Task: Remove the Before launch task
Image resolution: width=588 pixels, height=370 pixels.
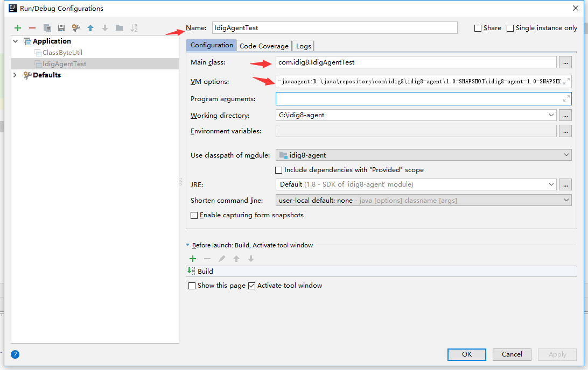Action: (207, 259)
